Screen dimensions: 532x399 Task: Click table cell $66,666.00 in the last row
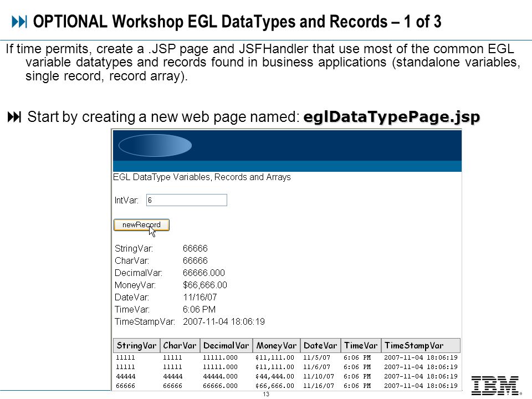(x=274, y=386)
